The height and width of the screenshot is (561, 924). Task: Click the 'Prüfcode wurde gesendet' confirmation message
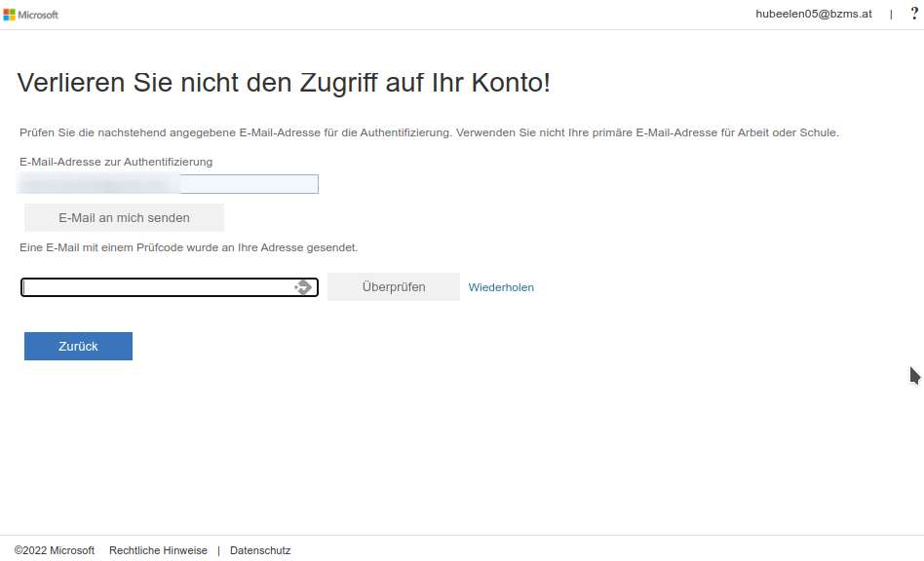point(188,247)
